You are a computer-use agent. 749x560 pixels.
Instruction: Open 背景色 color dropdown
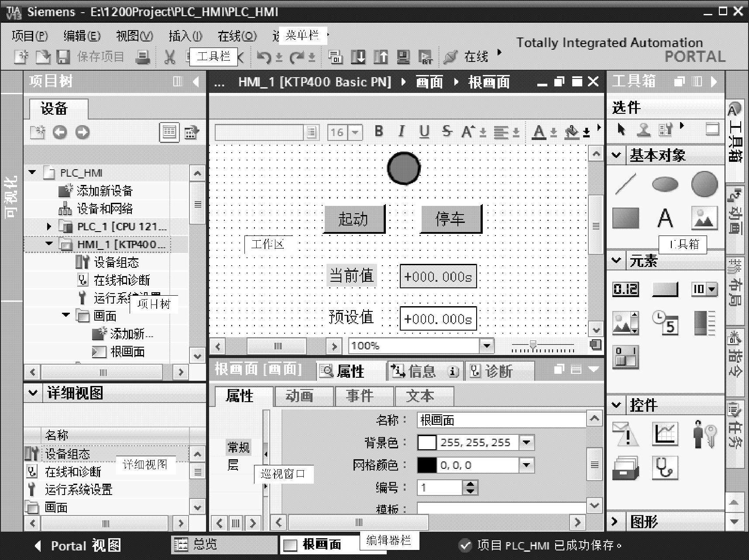coord(527,442)
